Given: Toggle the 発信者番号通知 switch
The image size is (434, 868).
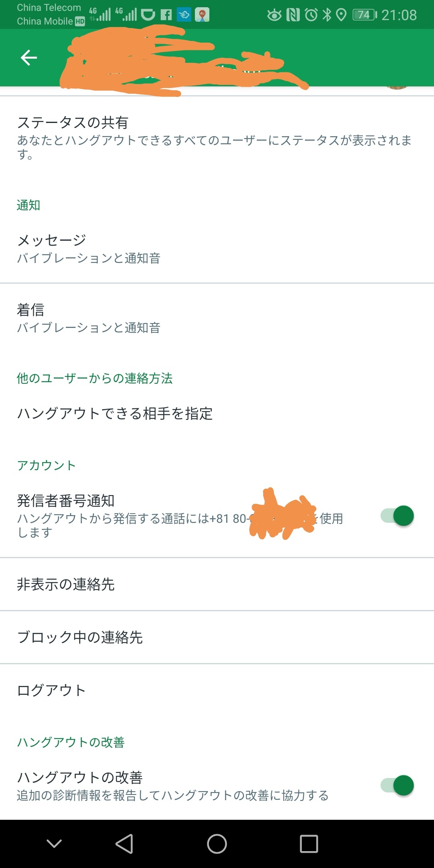Looking at the screenshot, I should [397, 516].
